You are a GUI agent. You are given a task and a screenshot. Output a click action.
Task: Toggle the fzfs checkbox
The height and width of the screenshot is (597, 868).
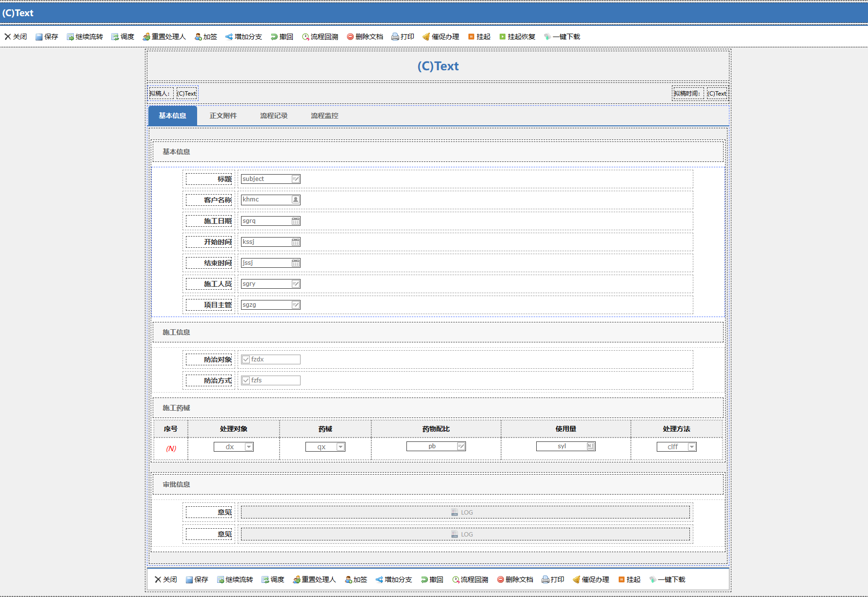[x=246, y=380]
